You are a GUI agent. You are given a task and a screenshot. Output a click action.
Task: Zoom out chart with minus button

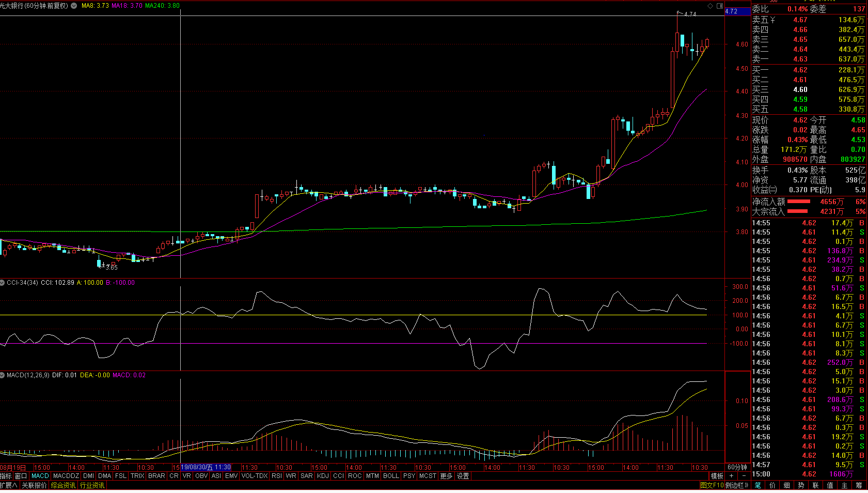(x=744, y=476)
